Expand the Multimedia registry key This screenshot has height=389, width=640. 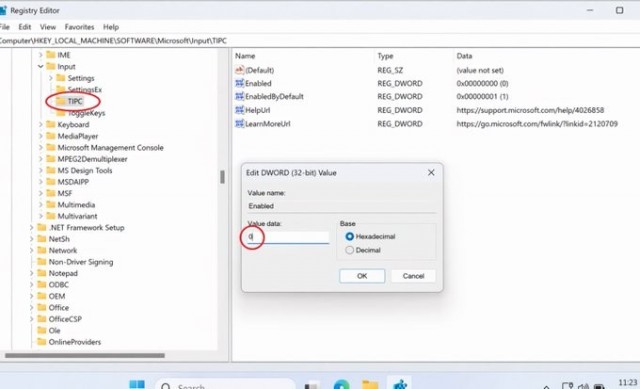(x=40, y=205)
